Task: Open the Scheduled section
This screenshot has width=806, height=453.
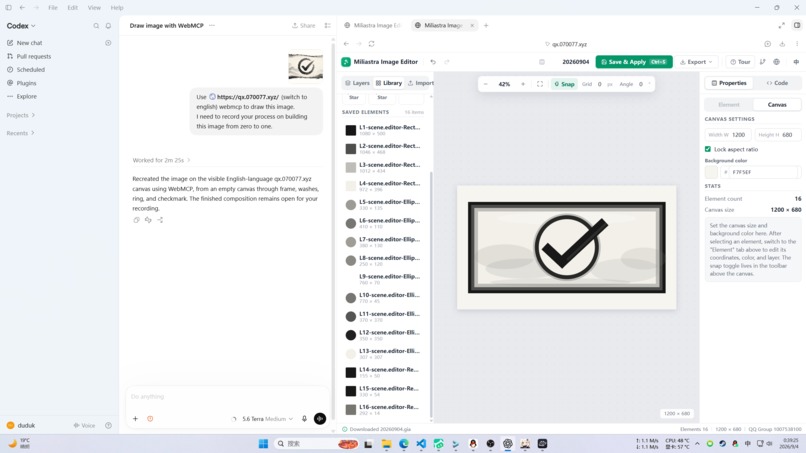Action: [30, 69]
